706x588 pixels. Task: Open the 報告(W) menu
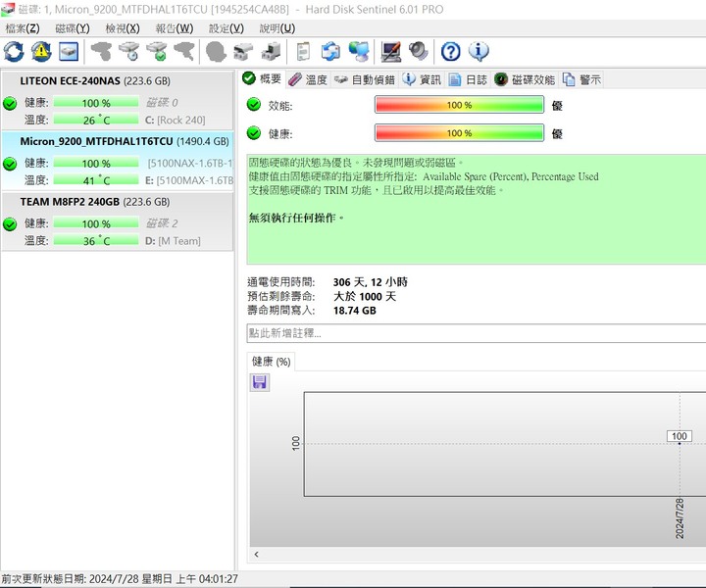tap(175, 28)
